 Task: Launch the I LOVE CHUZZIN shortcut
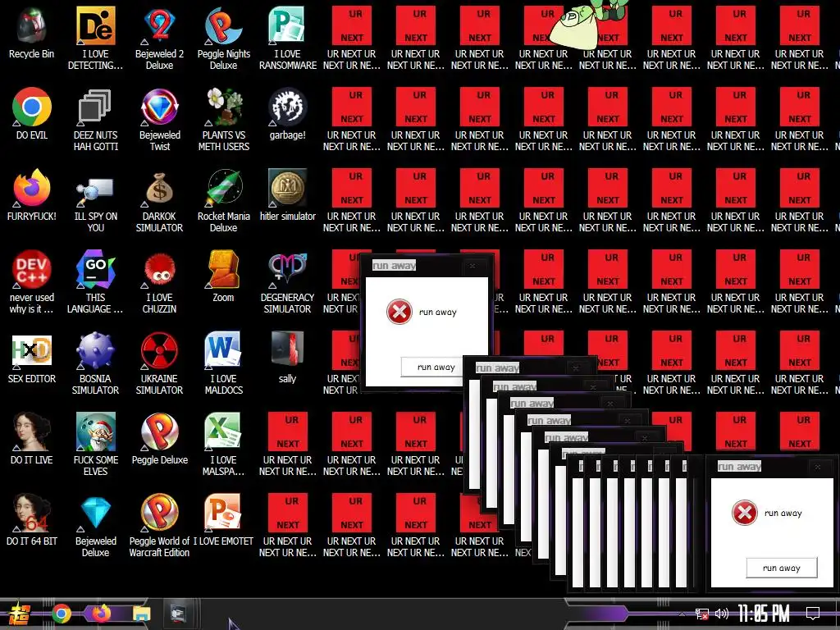coord(160,269)
